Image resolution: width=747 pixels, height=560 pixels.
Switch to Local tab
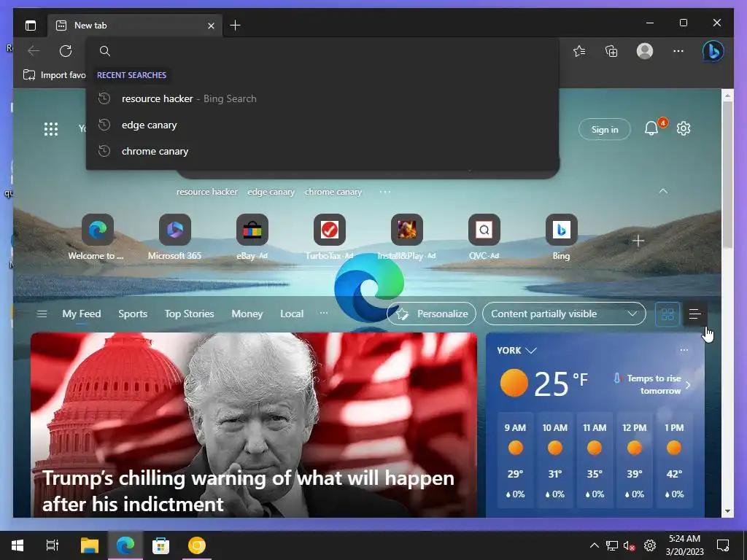point(292,314)
